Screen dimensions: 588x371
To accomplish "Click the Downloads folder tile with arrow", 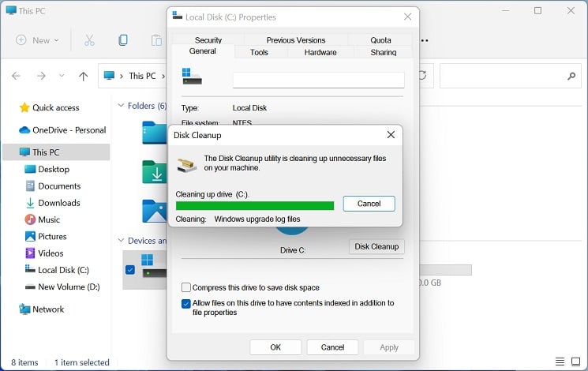I will (155, 172).
